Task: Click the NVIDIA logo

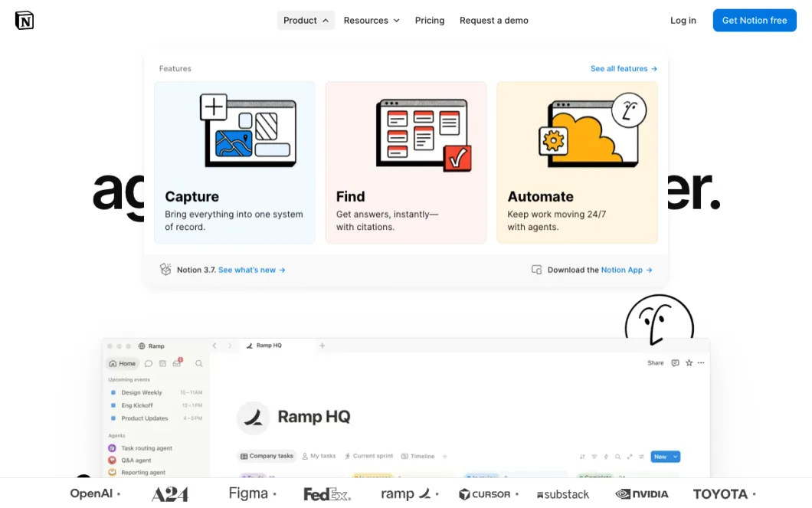Action: pyautogui.click(x=642, y=494)
